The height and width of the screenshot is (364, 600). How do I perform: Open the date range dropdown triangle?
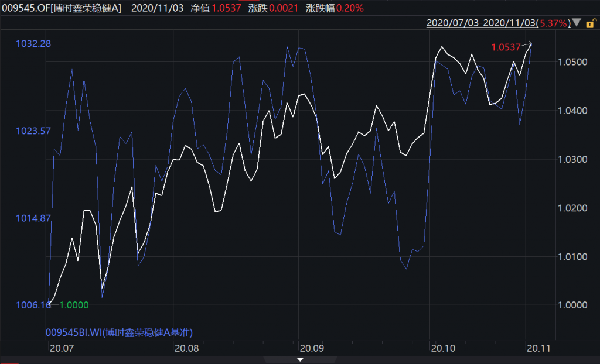577,23
